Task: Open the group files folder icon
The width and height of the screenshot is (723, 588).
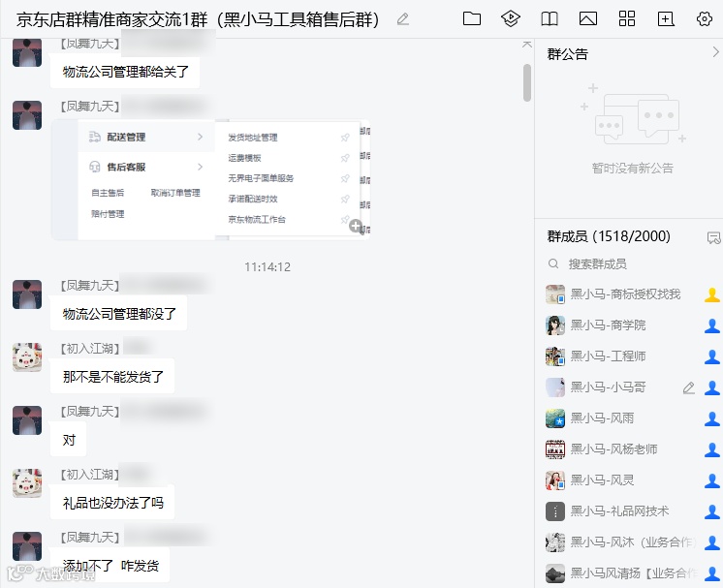Action: (x=472, y=19)
